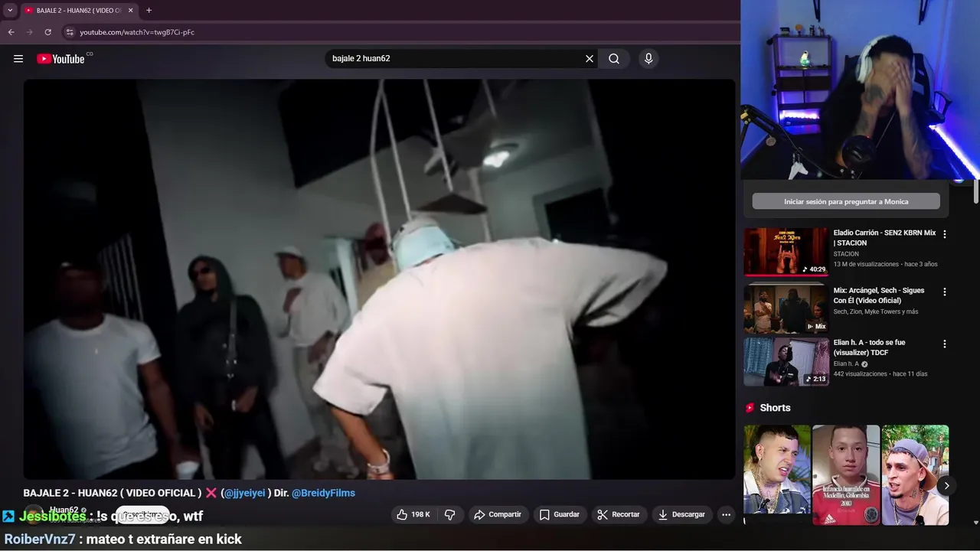Save the video with Guardar button
The image size is (980, 551).
click(560, 514)
